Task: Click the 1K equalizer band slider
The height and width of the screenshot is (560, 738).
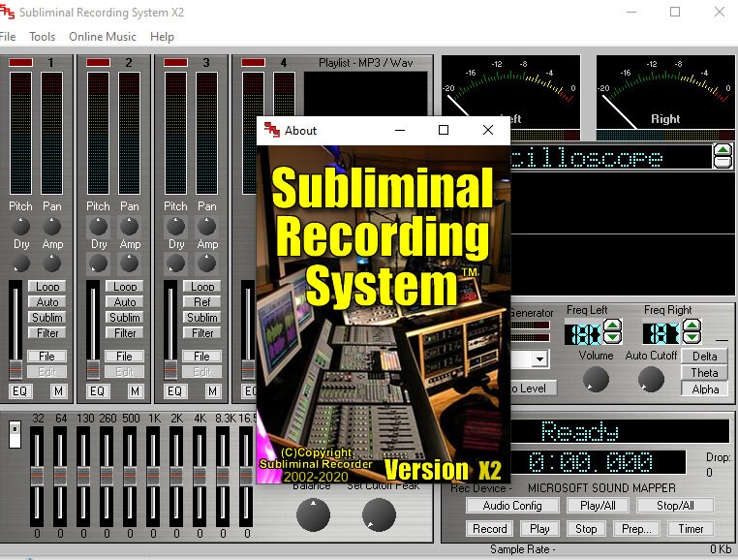Action: [152, 475]
